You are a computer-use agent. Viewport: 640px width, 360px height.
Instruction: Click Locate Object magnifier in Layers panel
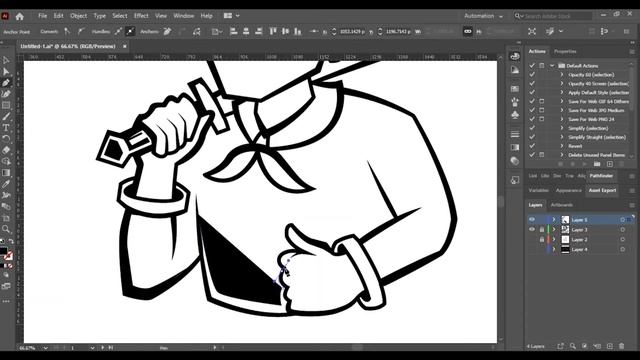click(x=573, y=346)
